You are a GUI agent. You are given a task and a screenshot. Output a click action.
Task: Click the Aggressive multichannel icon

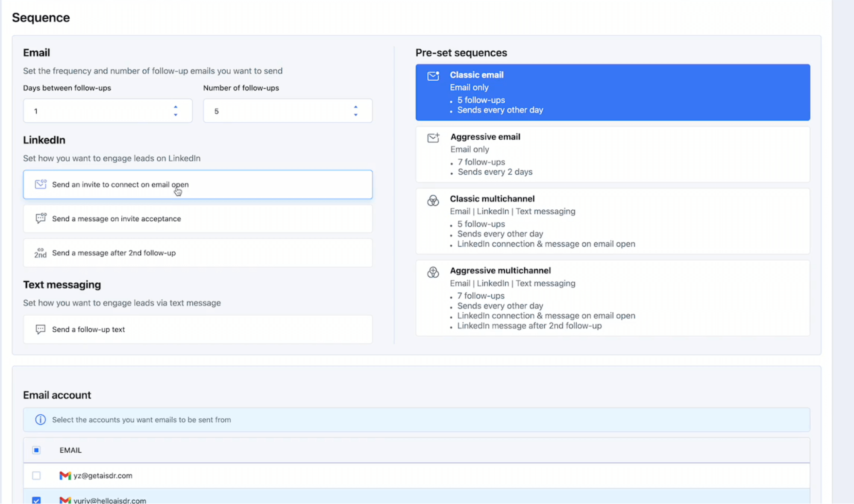[433, 273]
